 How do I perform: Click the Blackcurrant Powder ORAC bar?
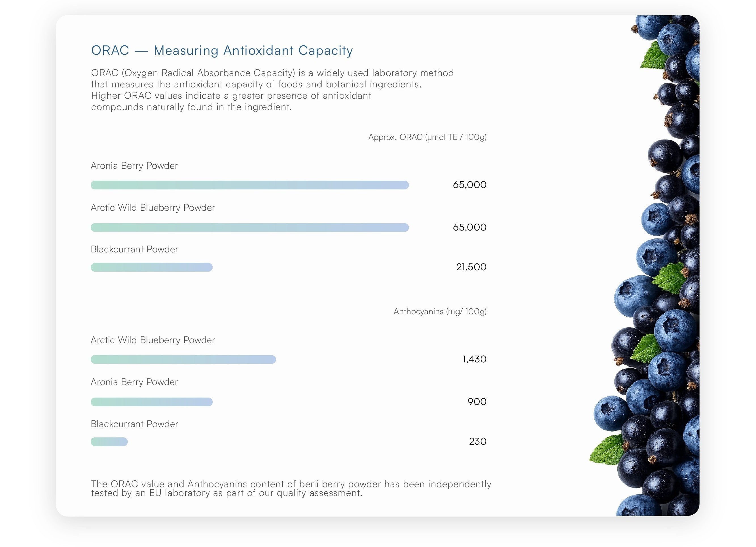pyautogui.click(x=151, y=267)
